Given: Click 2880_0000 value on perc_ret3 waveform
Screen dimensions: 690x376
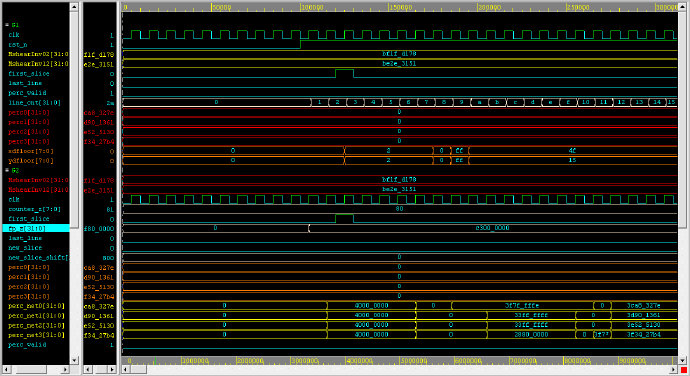Looking at the screenshot, I should (531, 335).
